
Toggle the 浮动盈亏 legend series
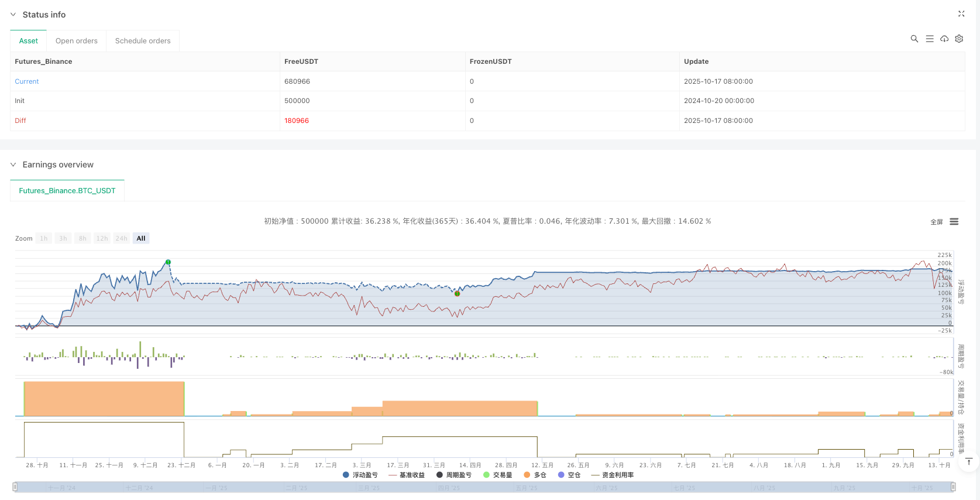360,475
